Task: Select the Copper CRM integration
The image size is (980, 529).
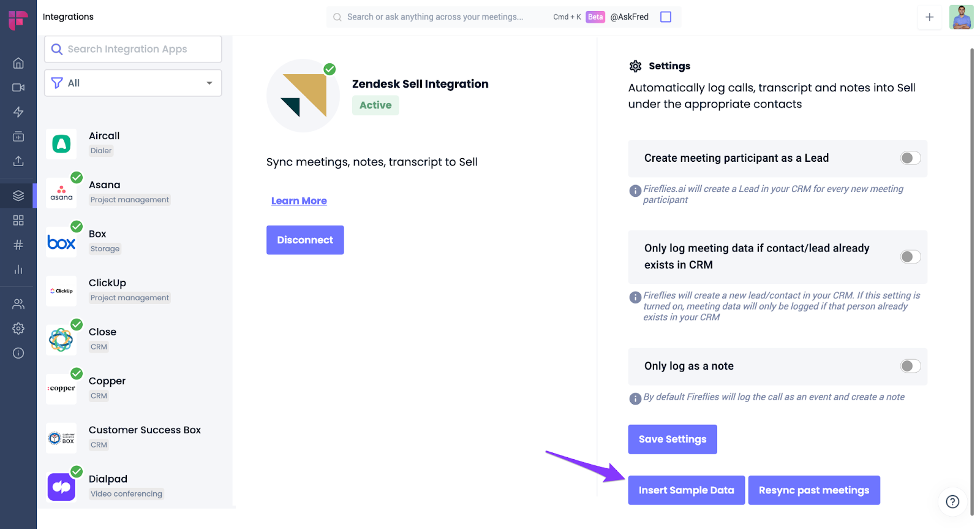Action: (107, 381)
